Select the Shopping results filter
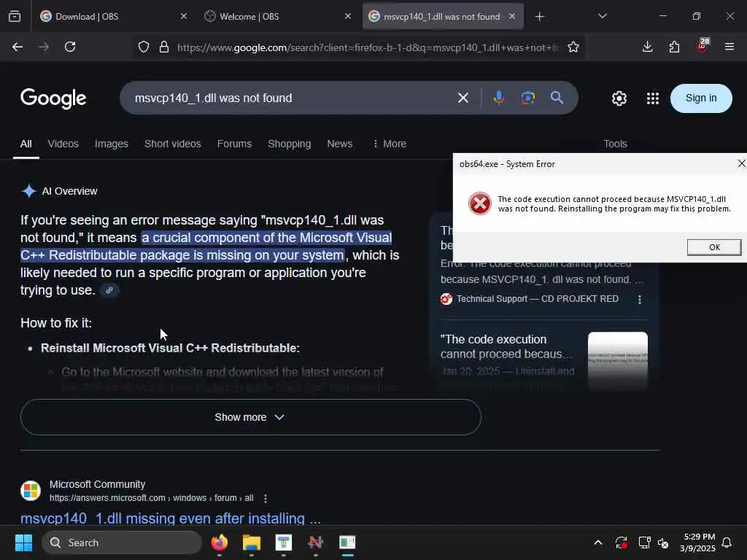This screenshot has height=560, width=747. coord(289,144)
